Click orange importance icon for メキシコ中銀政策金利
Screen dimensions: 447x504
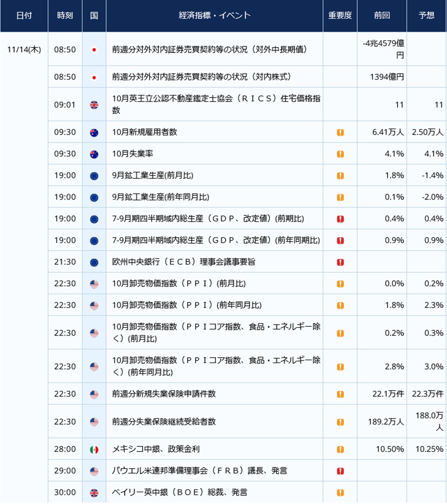point(340,449)
